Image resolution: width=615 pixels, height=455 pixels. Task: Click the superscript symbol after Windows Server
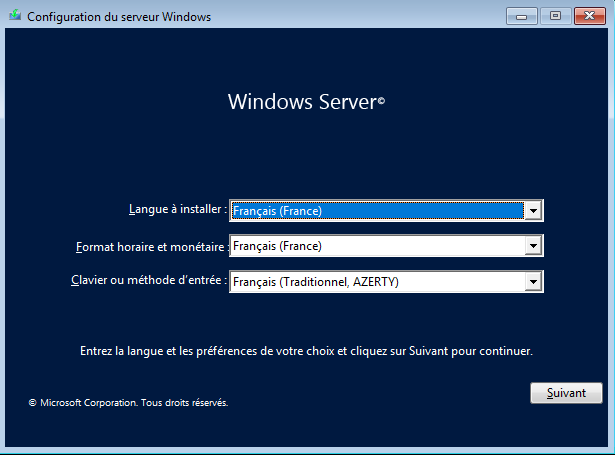tap(381, 101)
